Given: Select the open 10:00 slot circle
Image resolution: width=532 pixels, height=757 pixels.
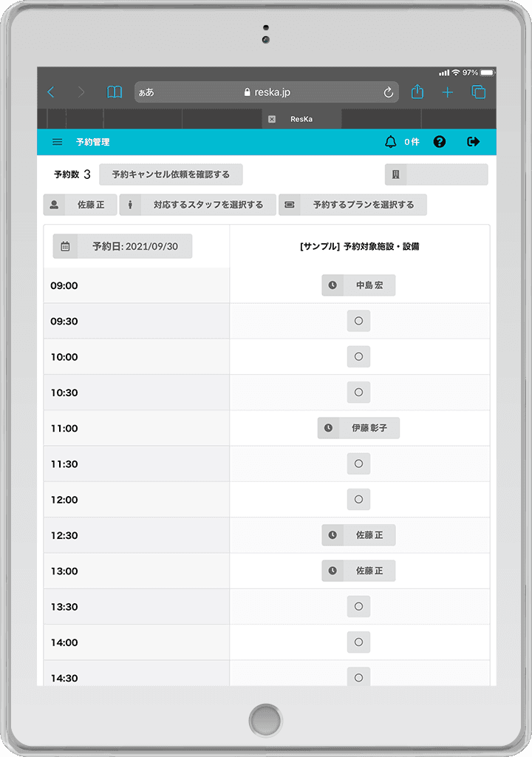Looking at the screenshot, I should click(358, 356).
